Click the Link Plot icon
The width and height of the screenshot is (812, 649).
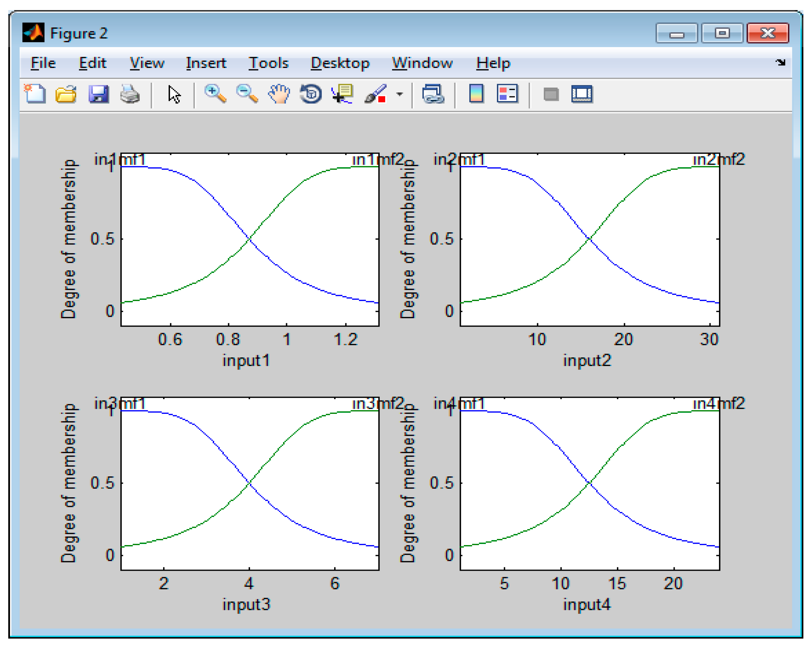(x=433, y=94)
